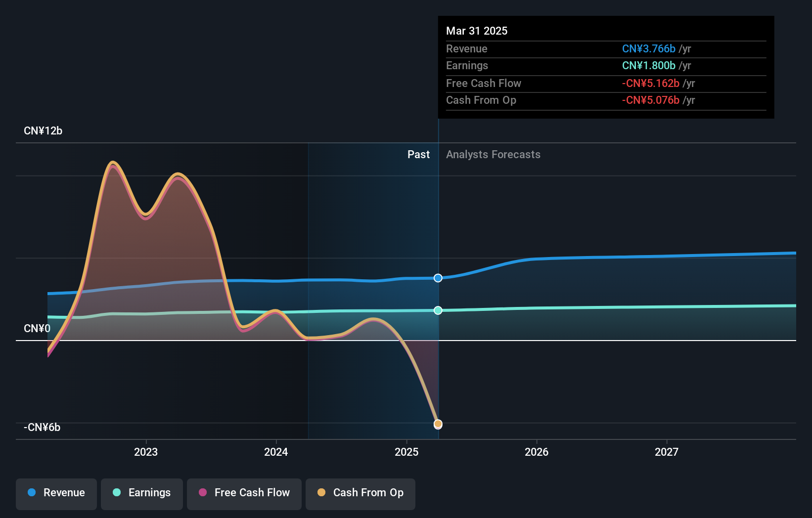
Task: Click the teal Earnings legend dot
Action: coord(117,492)
